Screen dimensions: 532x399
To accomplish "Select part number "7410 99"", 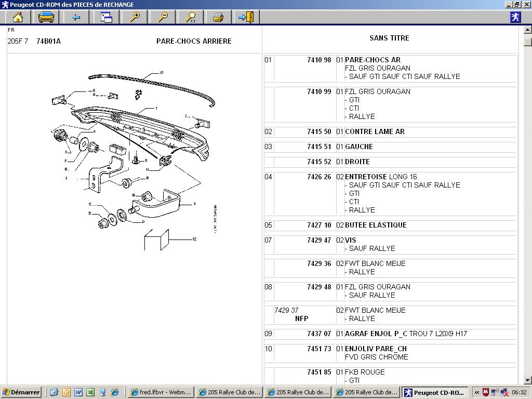I will coord(319,91).
